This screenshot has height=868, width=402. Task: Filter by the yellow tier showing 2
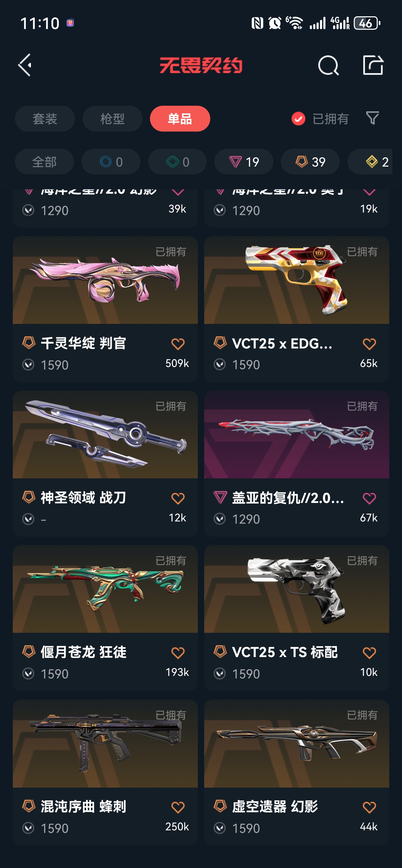[370, 162]
